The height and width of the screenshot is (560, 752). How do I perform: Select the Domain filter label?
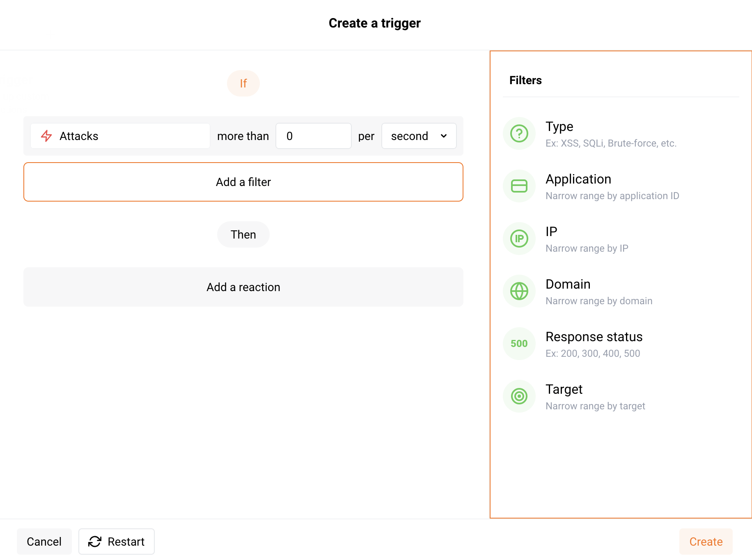(x=568, y=284)
